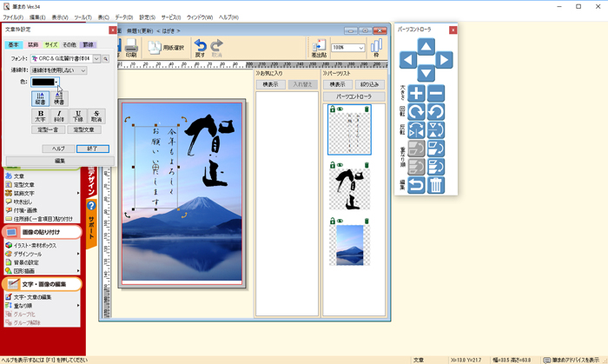Click the shrink minus button in Parts Controller
This screenshot has height=364, width=608.
coord(436,94)
